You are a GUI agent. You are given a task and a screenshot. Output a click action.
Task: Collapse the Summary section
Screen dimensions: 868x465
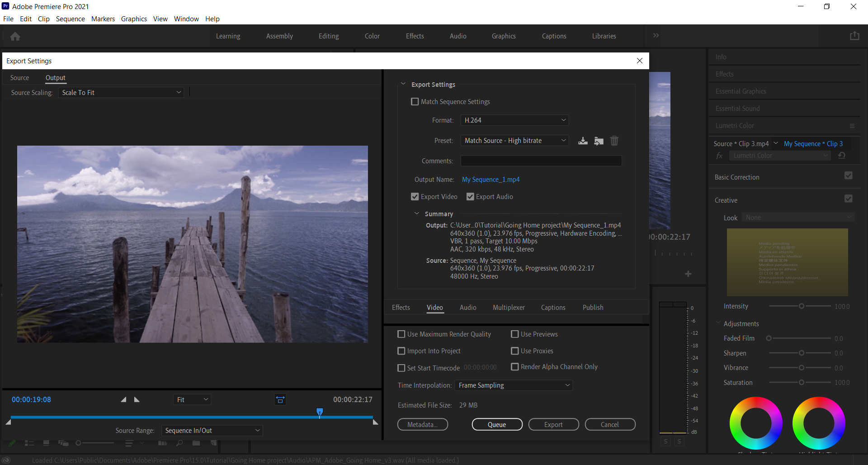tap(417, 214)
